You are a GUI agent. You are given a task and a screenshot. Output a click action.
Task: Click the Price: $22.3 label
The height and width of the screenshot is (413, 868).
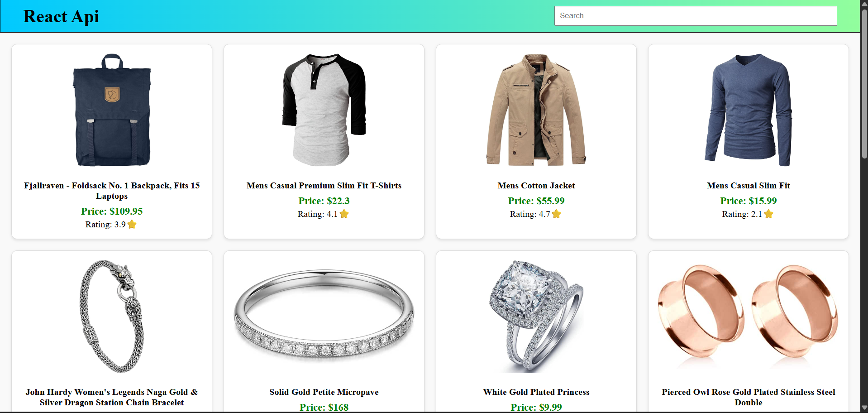tap(324, 201)
